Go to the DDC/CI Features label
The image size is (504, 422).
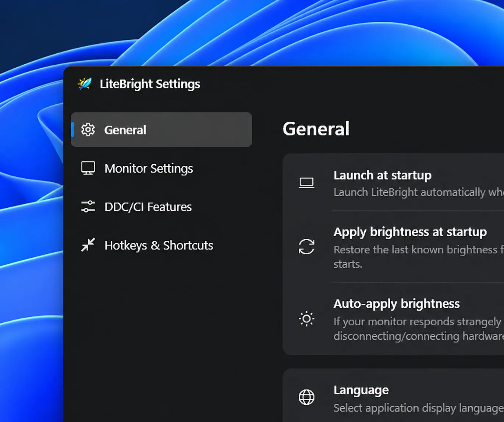point(148,207)
